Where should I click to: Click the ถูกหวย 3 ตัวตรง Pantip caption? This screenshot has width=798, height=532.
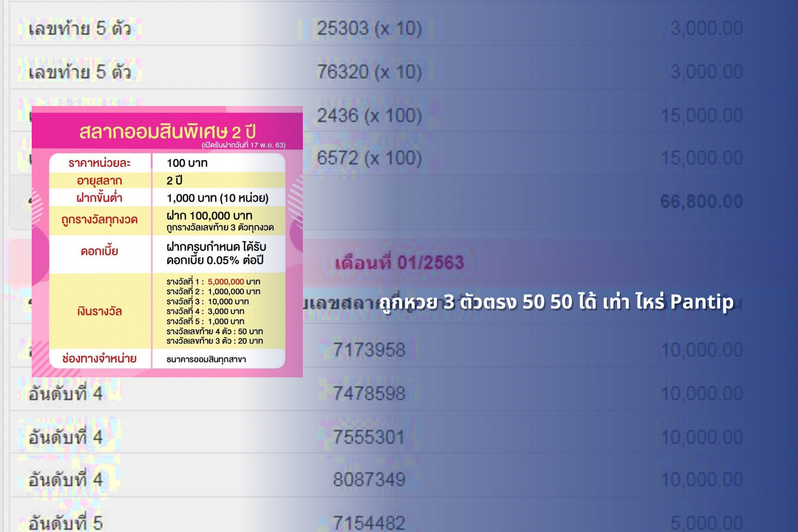(x=556, y=302)
